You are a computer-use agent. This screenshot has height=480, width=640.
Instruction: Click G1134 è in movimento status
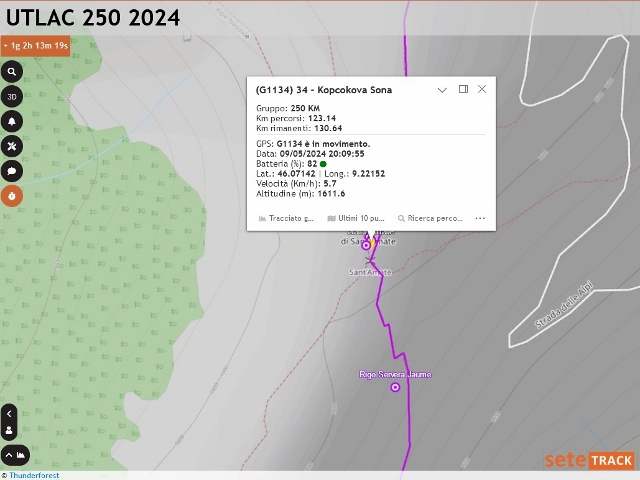coord(323,144)
